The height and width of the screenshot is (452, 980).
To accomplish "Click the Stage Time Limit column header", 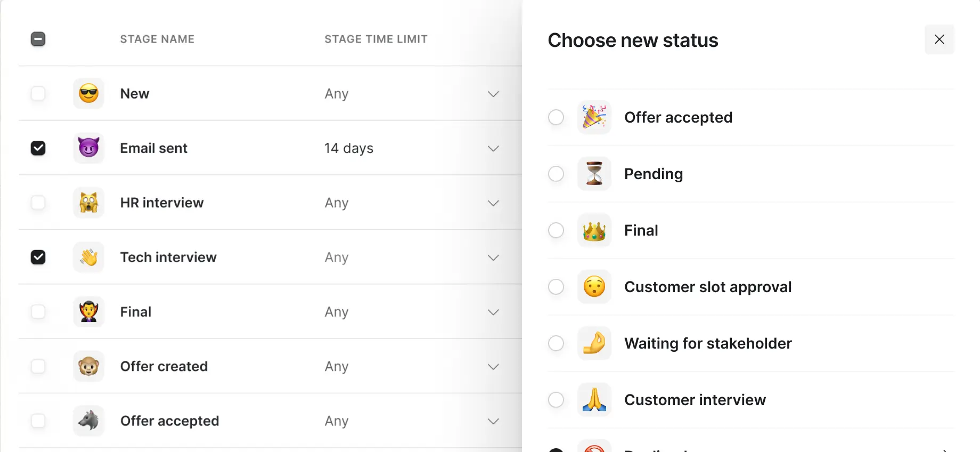I will [375, 39].
